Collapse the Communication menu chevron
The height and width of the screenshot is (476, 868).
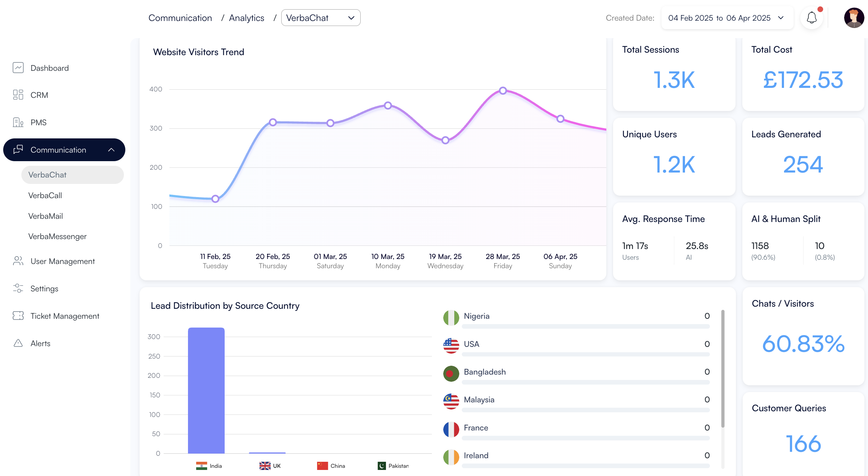click(x=111, y=150)
